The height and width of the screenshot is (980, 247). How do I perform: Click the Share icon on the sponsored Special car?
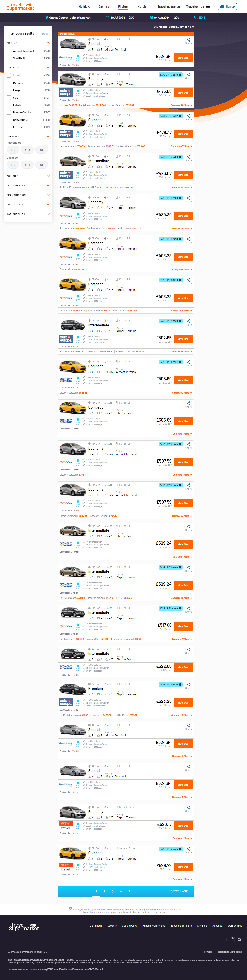coord(188,40)
